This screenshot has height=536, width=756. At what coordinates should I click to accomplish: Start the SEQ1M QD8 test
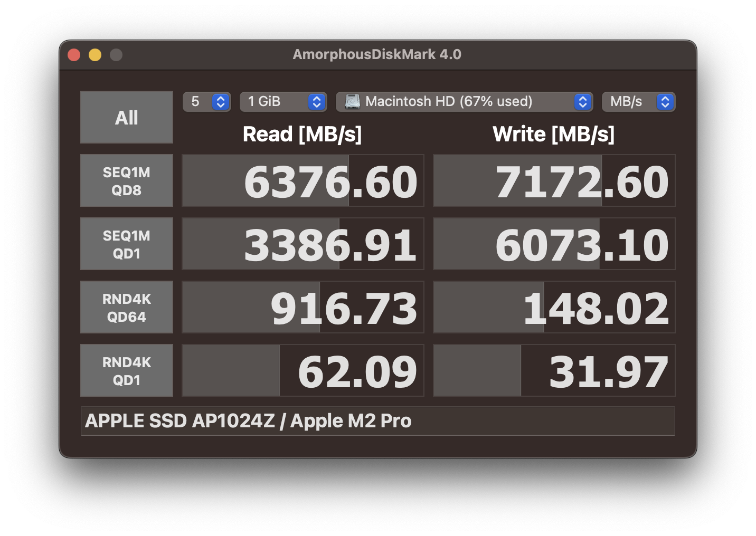[x=127, y=180]
